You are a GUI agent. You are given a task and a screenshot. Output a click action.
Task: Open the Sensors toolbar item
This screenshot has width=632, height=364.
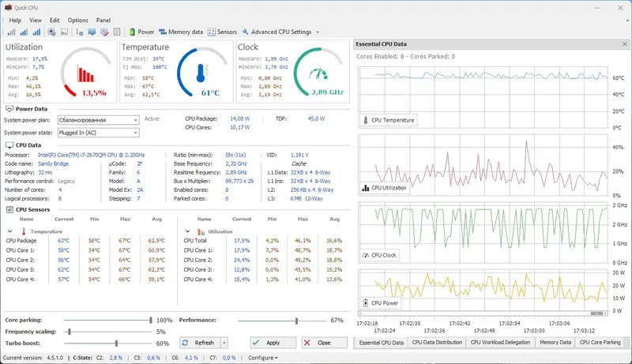tap(222, 32)
